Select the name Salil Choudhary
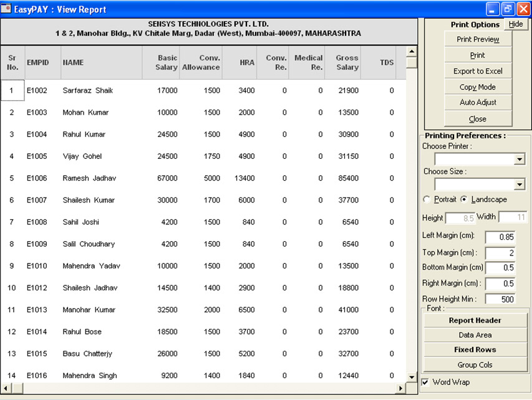 coord(89,244)
